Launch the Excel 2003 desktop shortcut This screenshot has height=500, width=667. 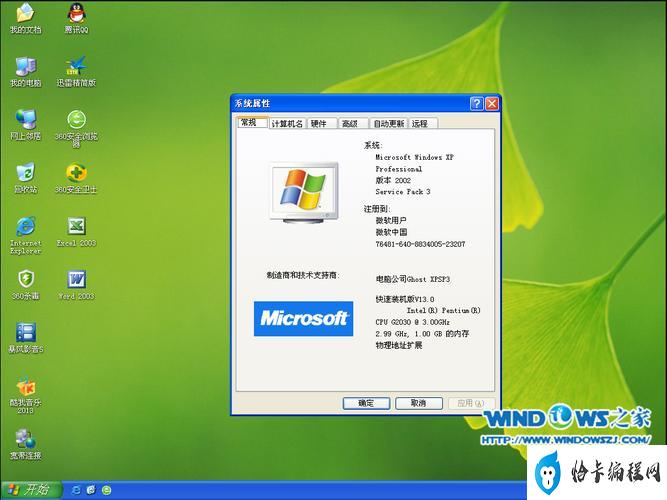(x=77, y=231)
